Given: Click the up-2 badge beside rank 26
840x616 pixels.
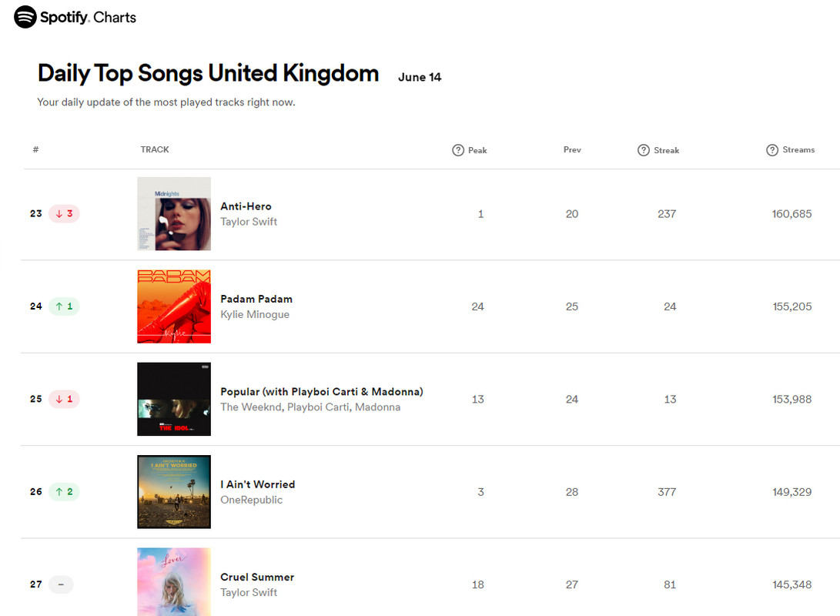Looking at the screenshot, I should click(64, 492).
